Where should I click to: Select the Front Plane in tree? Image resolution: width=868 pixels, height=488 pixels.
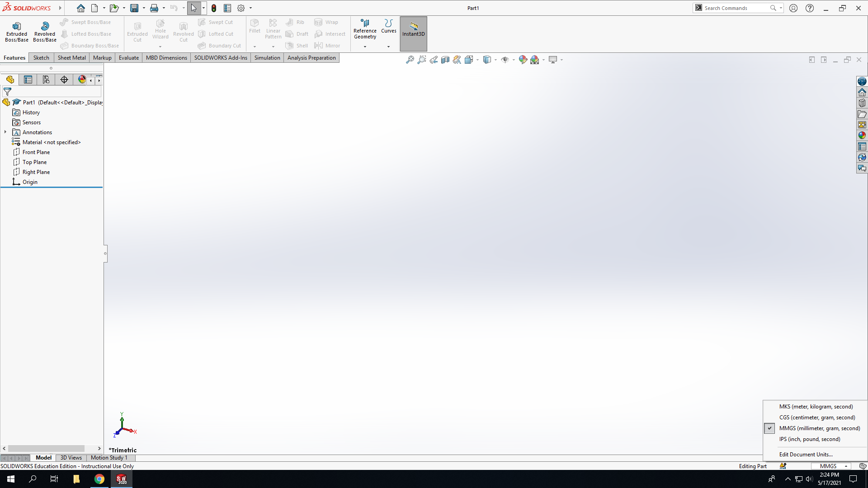(x=36, y=152)
